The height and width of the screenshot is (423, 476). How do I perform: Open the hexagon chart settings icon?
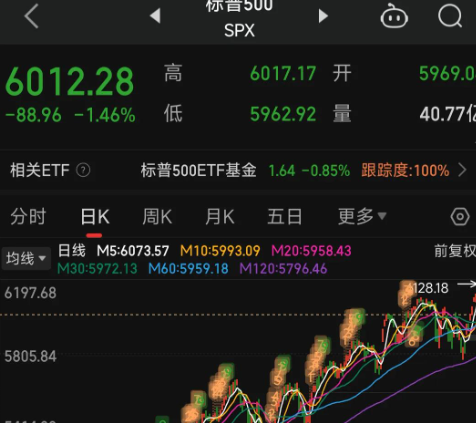coord(460,217)
